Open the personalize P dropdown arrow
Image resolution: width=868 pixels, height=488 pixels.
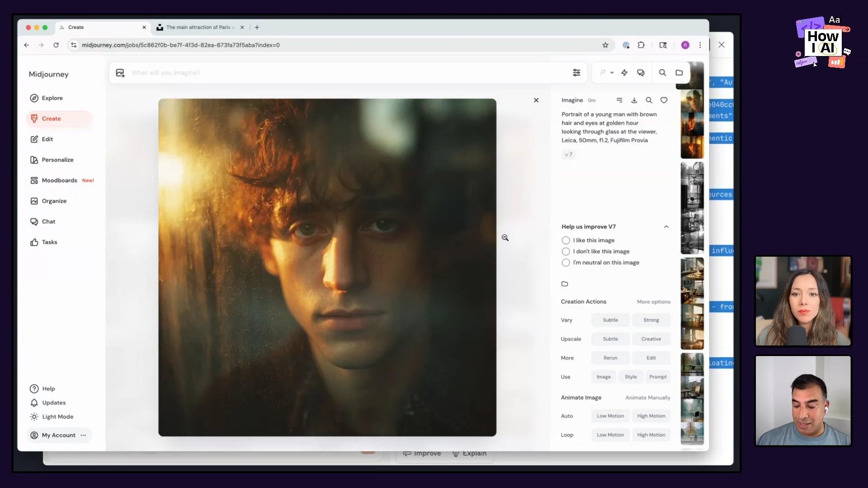tap(612, 73)
